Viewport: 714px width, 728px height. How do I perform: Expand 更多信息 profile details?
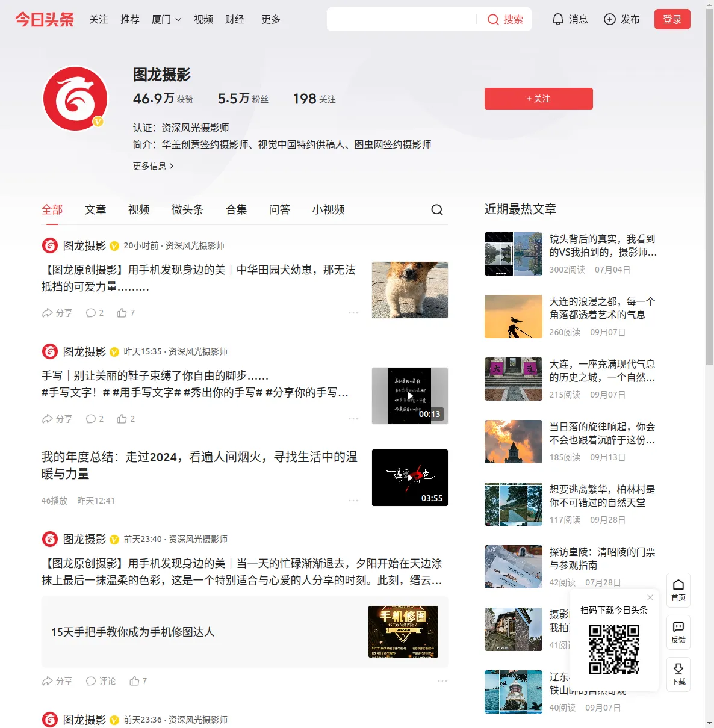coord(153,166)
